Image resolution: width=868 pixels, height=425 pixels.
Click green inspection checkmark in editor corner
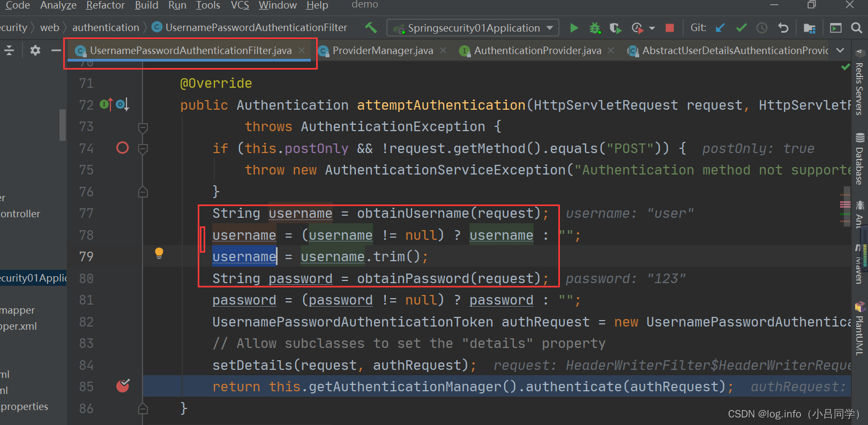pos(845,67)
